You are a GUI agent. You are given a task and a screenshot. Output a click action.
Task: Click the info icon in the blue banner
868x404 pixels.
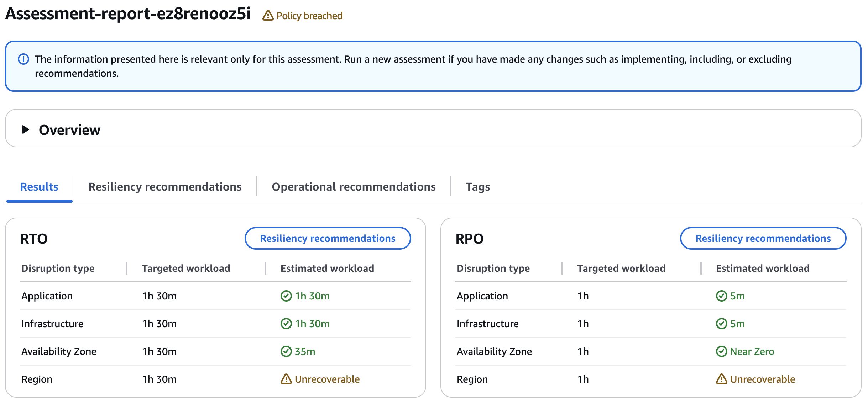[x=23, y=59]
